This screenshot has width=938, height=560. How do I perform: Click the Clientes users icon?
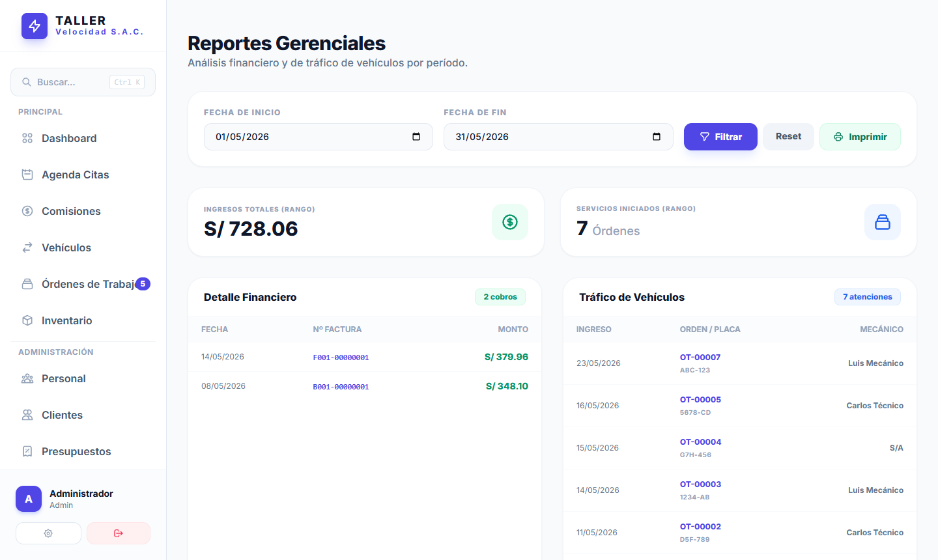pos(27,415)
